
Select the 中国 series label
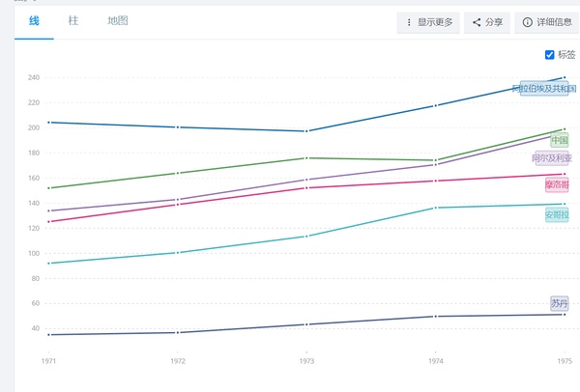click(560, 141)
